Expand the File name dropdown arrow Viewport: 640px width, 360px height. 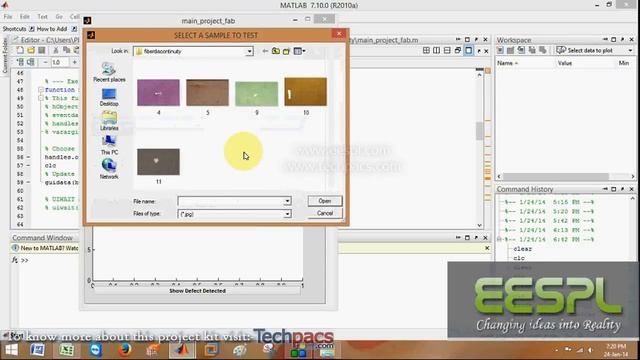[287, 201]
